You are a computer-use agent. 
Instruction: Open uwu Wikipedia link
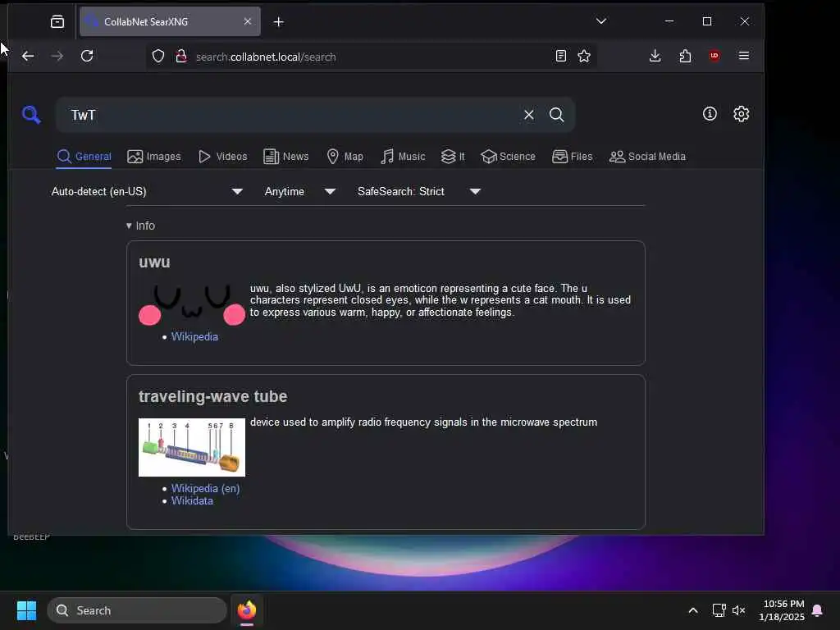(x=194, y=336)
